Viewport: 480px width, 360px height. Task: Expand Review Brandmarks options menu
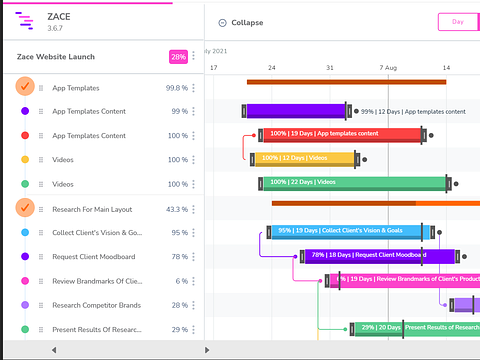[194, 281]
